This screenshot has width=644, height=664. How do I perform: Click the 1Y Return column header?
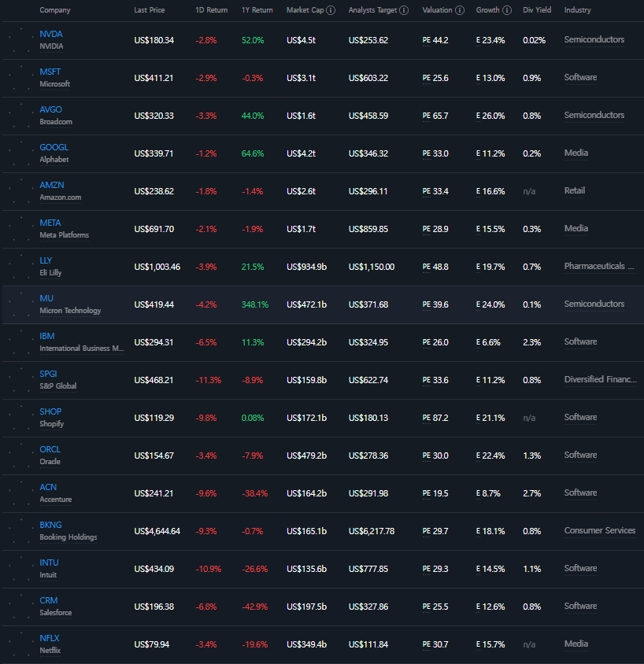pyautogui.click(x=257, y=10)
